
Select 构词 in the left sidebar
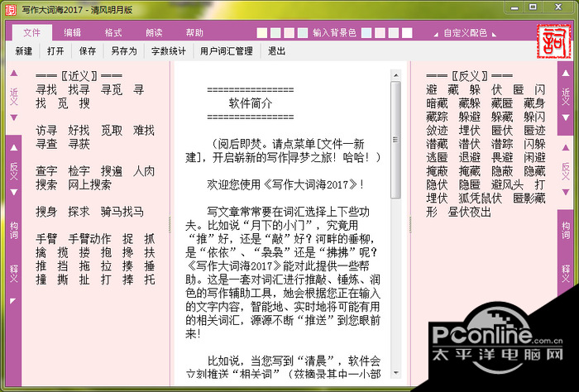pos(14,231)
